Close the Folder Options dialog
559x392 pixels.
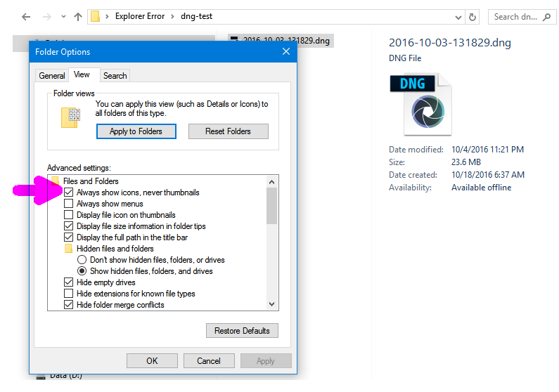click(x=286, y=51)
